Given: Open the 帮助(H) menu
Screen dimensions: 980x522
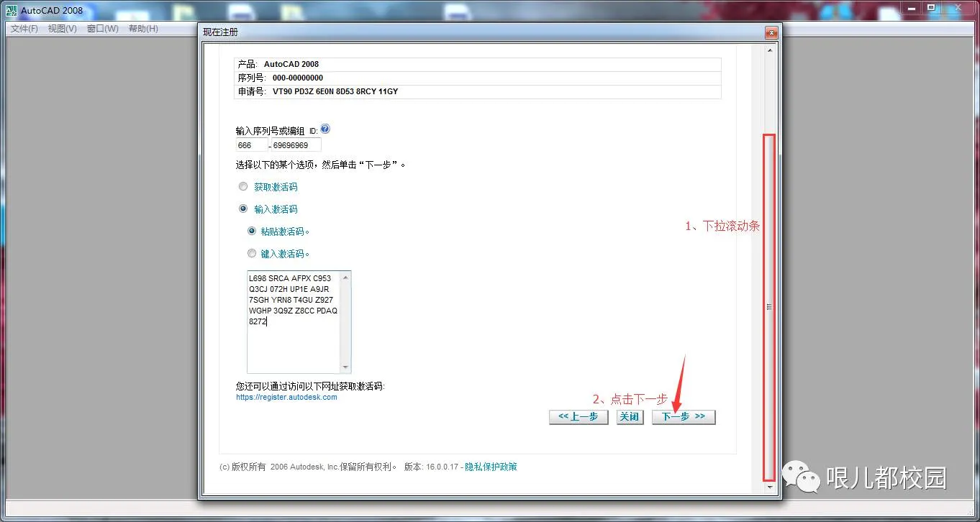Looking at the screenshot, I should click(x=143, y=29).
